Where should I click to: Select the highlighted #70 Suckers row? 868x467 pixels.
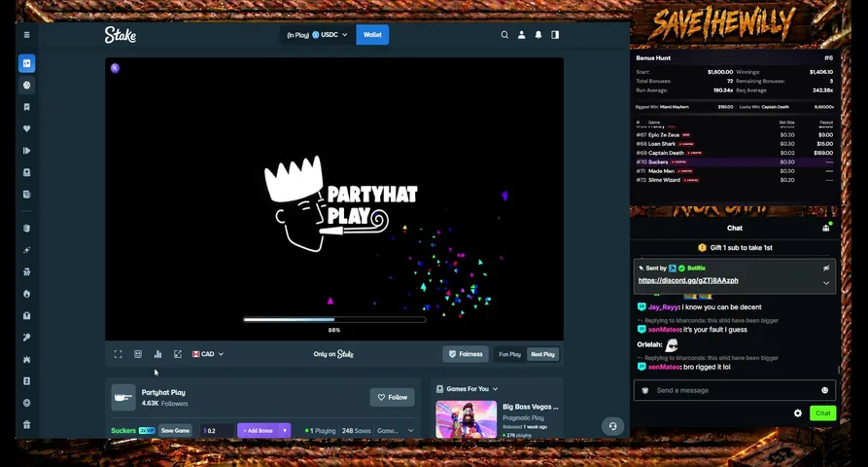click(x=735, y=162)
